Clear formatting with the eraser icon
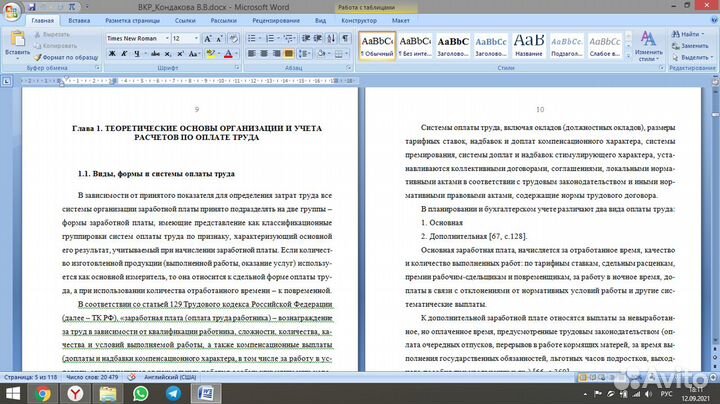This screenshot has height=404, width=720. pos(233,39)
